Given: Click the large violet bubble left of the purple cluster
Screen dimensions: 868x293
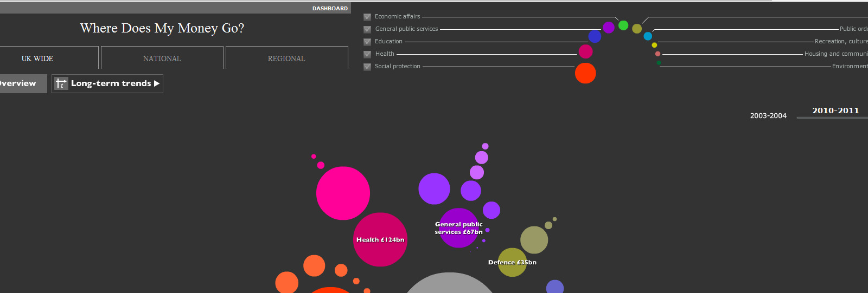Looking at the screenshot, I should [434, 189].
